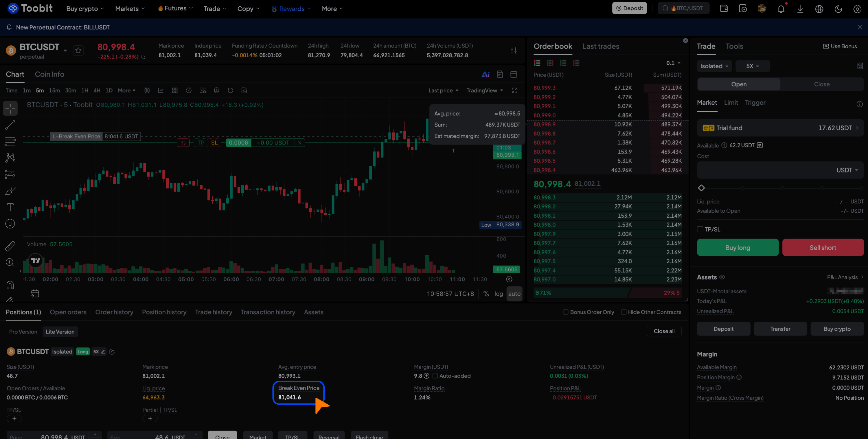868x439 pixels.
Task: Open wallet icon in top bar
Action: pyautogui.click(x=724, y=8)
